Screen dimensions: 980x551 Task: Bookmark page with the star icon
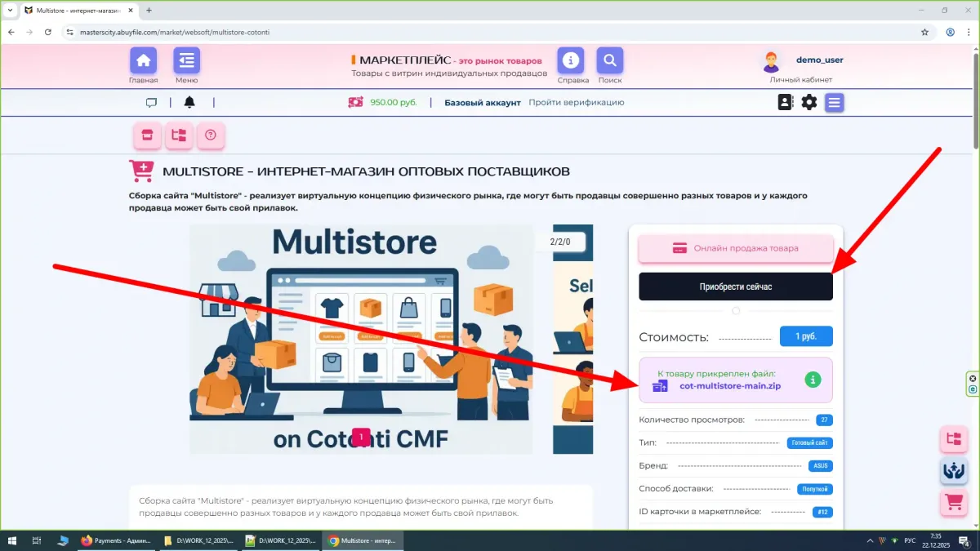click(x=924, y=32)
